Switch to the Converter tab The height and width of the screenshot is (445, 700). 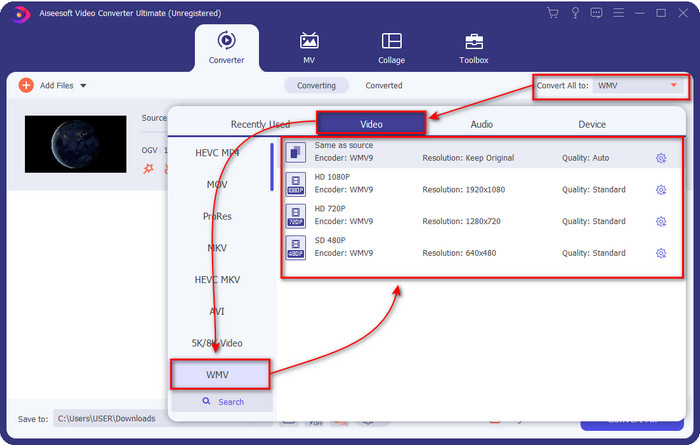(x=226, y=48)
